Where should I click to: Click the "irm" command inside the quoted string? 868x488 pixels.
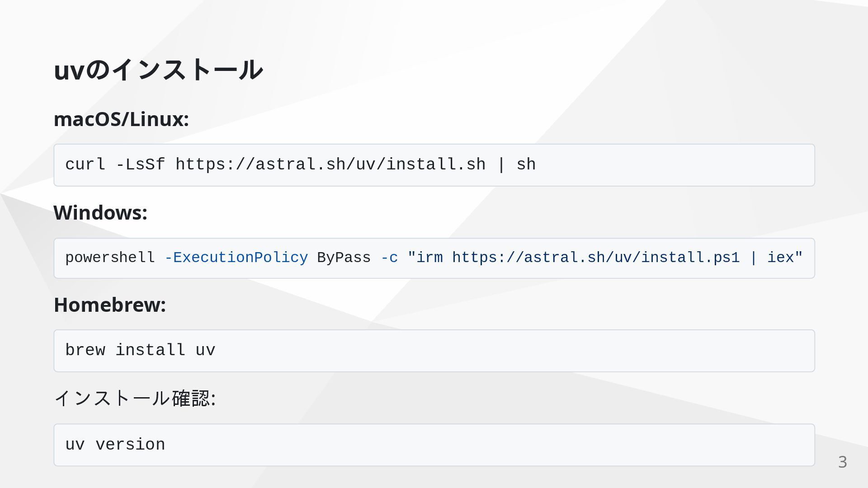click(x=429, y=258)
